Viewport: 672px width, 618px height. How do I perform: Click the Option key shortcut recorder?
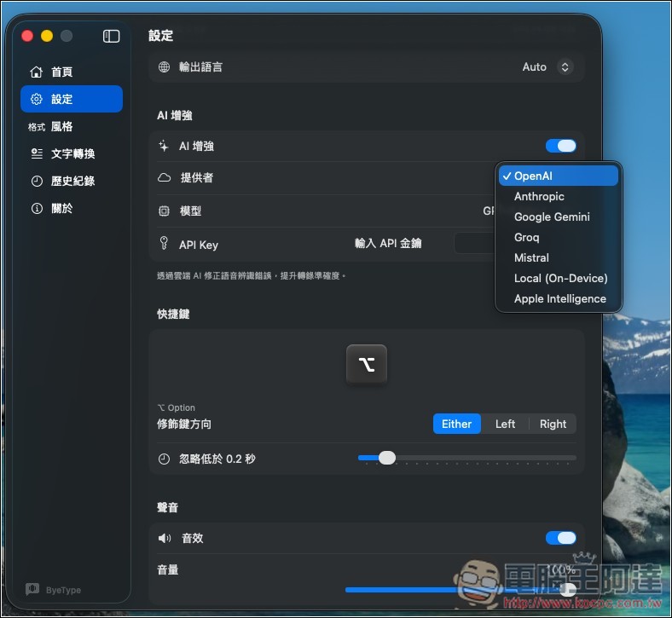coord(367,365)
